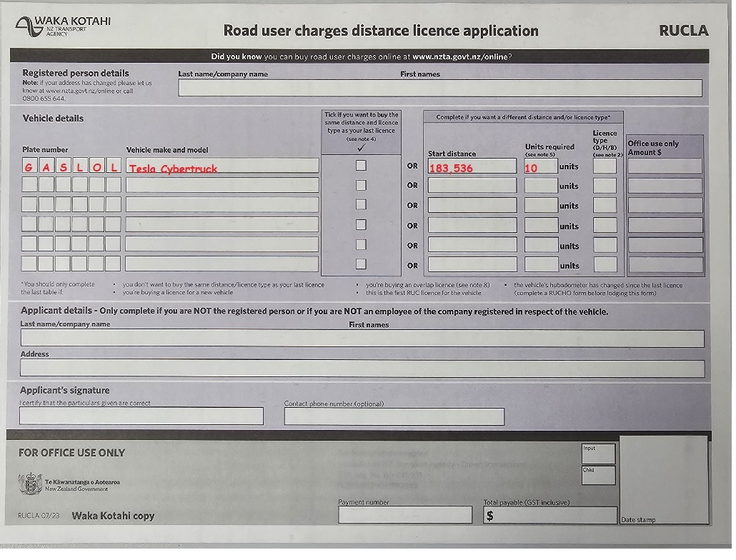
Task: Click the 'Vehicle make and model' label
Action: [167, 150]
